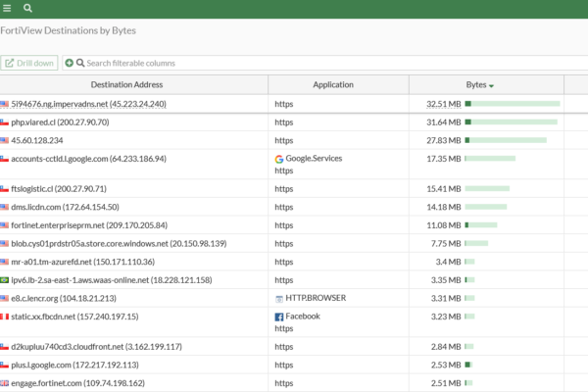
Task: Click the Google.Services application icon
Action: (x=279, y=158)
